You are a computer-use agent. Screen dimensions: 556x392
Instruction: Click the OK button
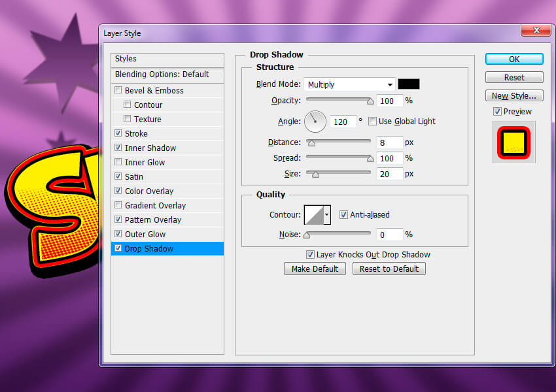pyautogui.click(x=513, y=59)
